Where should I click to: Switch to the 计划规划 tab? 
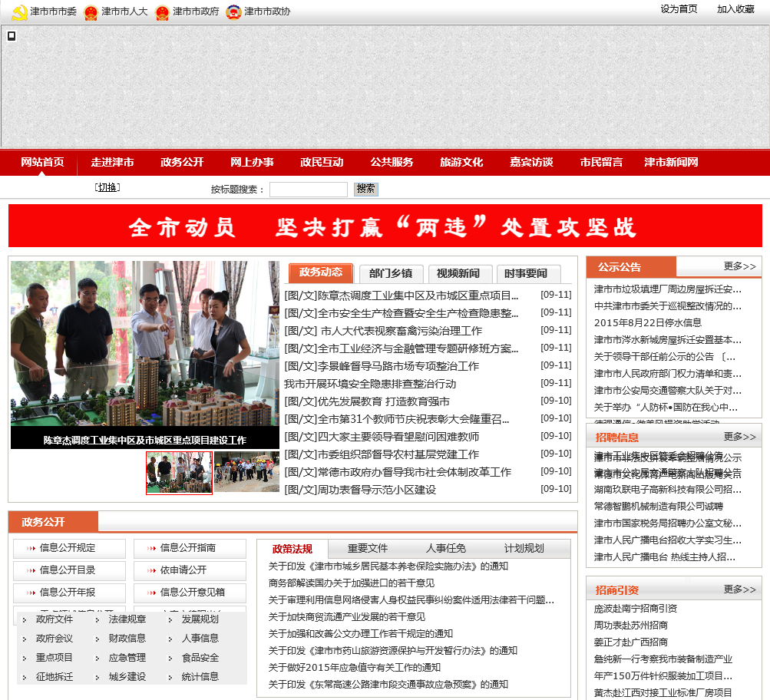[x=524, y=548]
